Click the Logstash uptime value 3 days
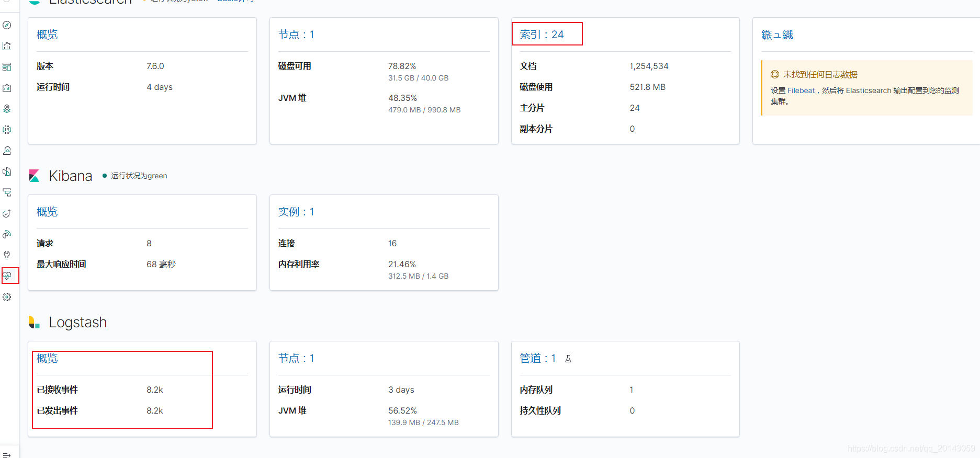Screen dimensions: 980x458 pyautogui.click(x=401, y=390)
